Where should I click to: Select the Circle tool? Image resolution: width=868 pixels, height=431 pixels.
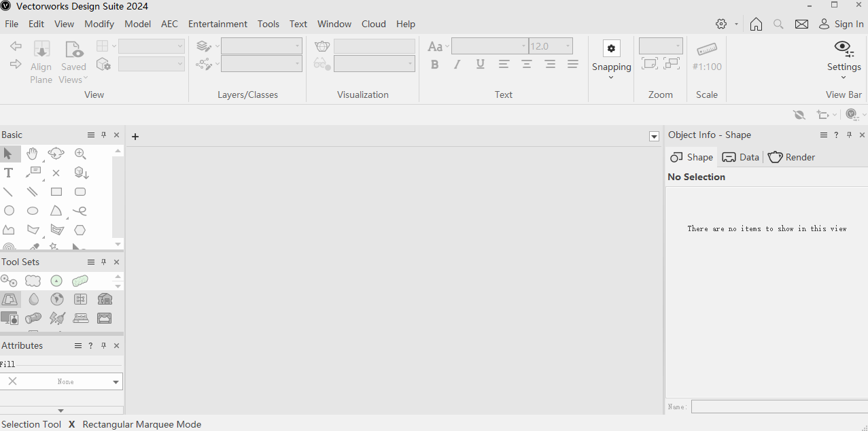click(9, 211)
